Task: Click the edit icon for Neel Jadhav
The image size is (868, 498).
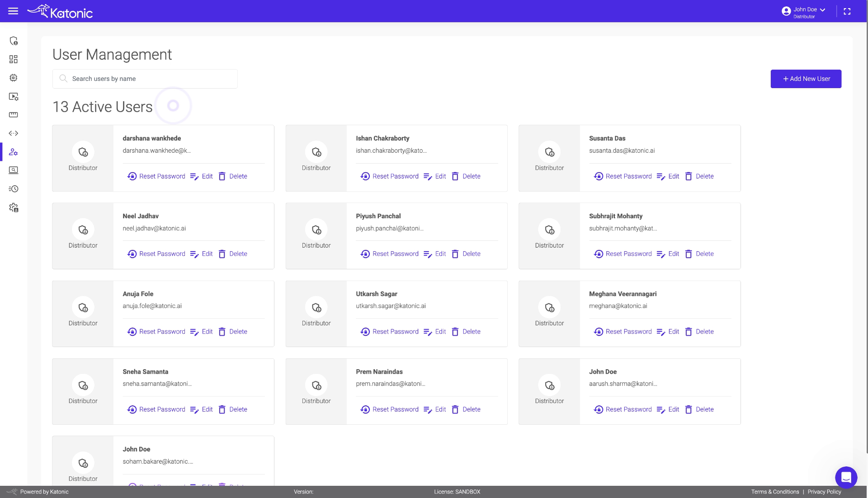Action: tap(195, 254)
